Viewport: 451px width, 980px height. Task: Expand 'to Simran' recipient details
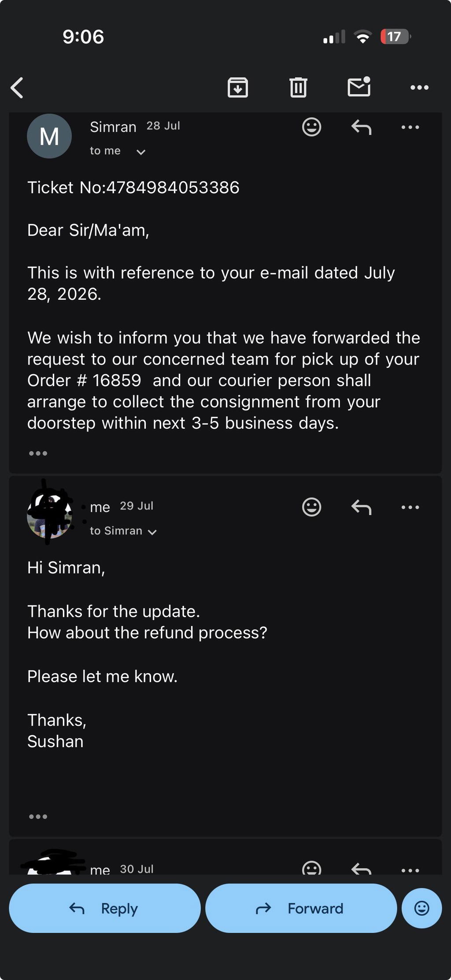pyautogui.click(x=152, y=532)
